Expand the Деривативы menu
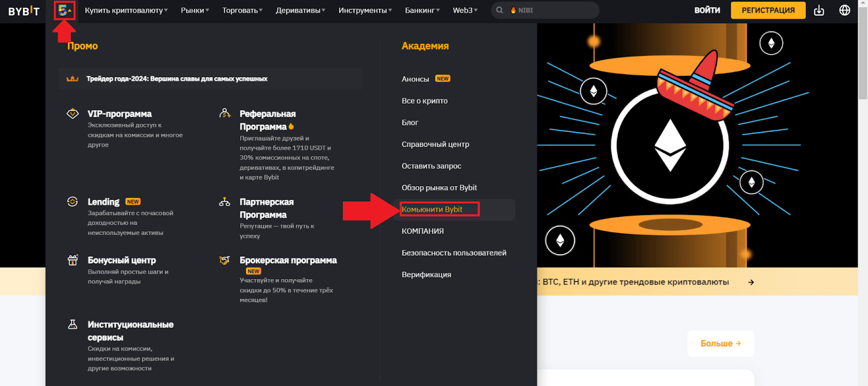The height and width of the screenshot is (386, 868). 301,10
